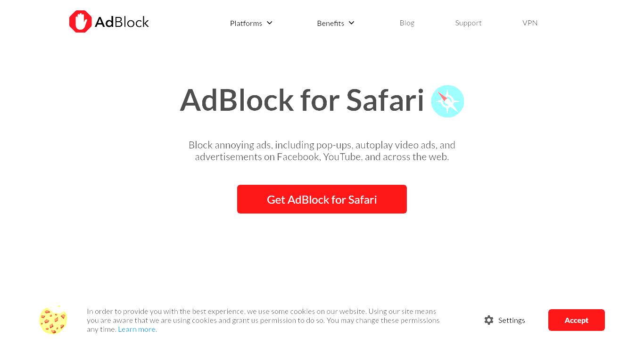Click the cookie notice paragraph text
Screen dimensions: 644x362
point(263,321)
